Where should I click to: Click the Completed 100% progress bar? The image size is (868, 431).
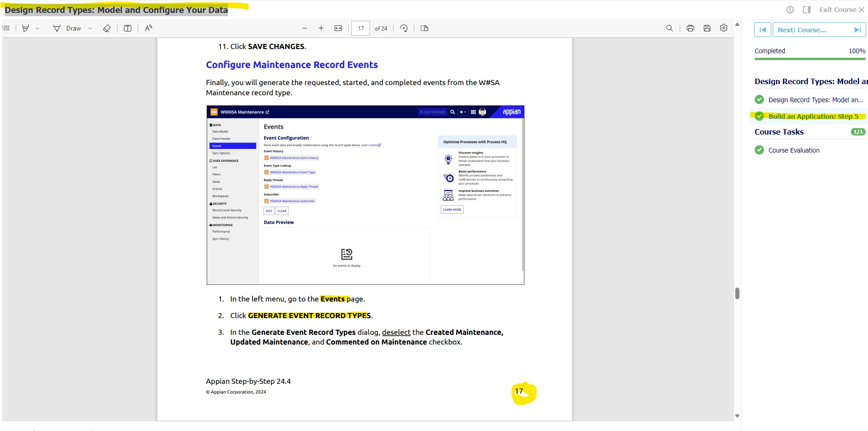click(x=810, y=59)
